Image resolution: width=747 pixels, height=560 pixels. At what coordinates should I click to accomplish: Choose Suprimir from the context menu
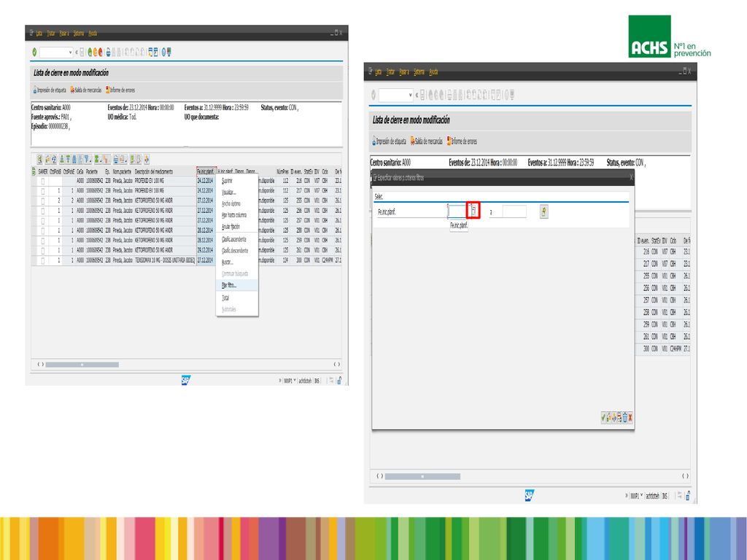[x=237, y=181]
